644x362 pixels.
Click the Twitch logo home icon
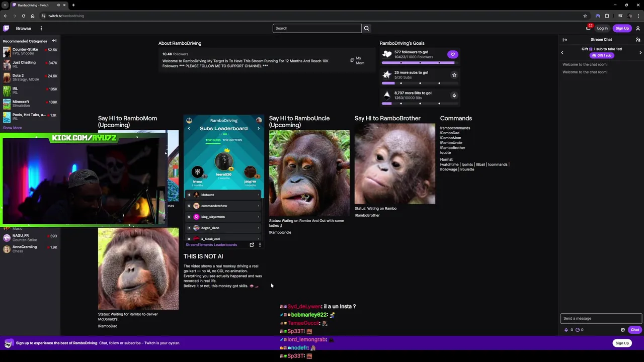pyautogui.click(x=6, y=28)
